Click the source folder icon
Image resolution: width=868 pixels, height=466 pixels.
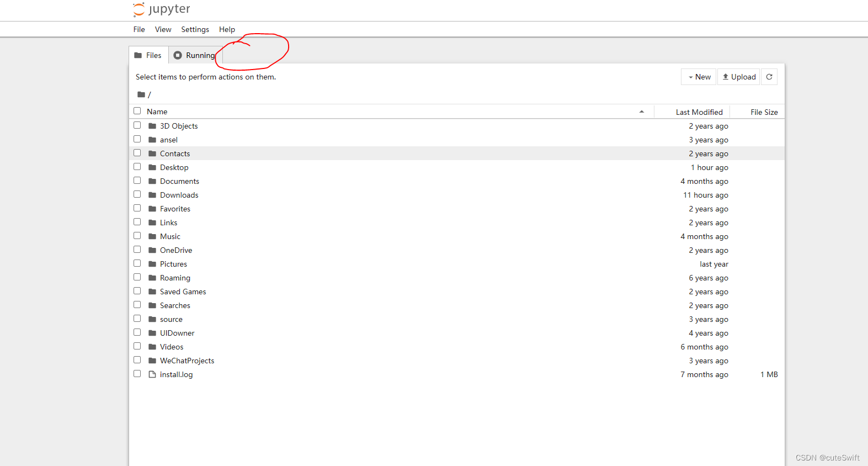click(x=152, y=319)
